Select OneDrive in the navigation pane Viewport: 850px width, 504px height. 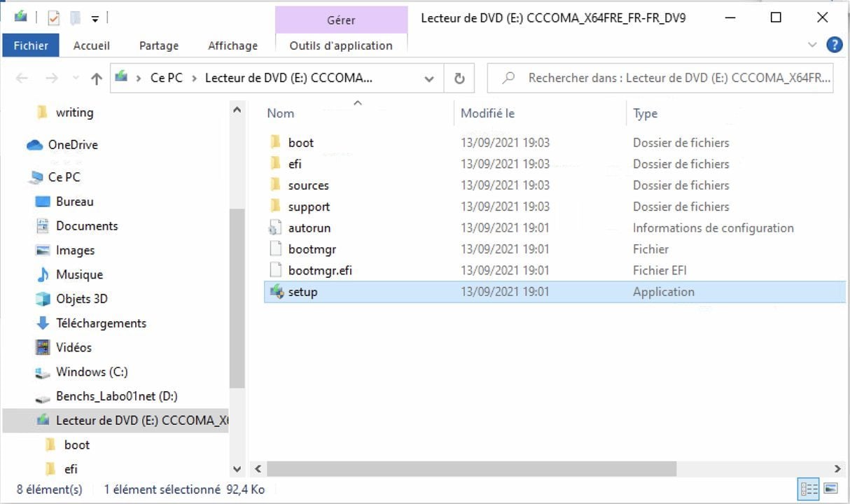[73, 145]
